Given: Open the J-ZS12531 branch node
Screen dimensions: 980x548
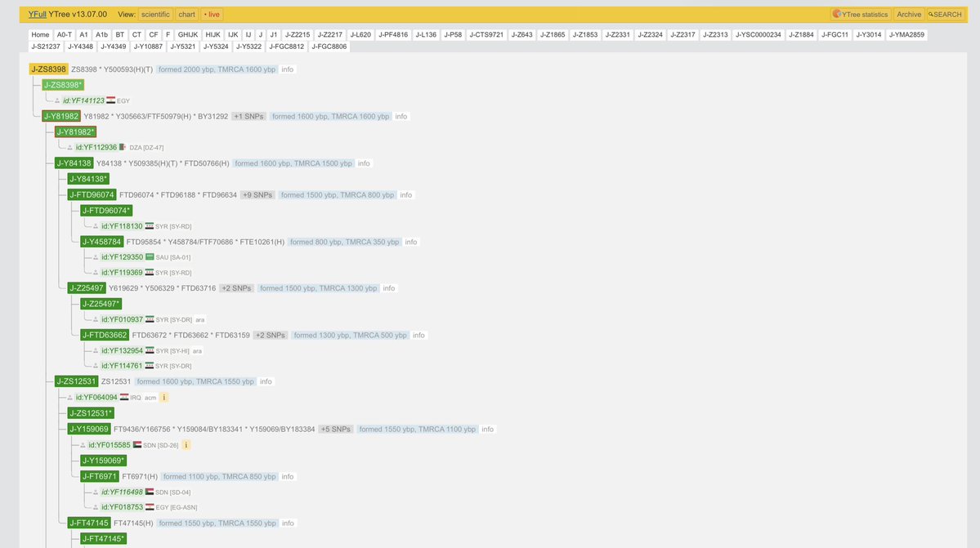Looking at the screenshot, I should pyautogui.click(x=76, y=381).
